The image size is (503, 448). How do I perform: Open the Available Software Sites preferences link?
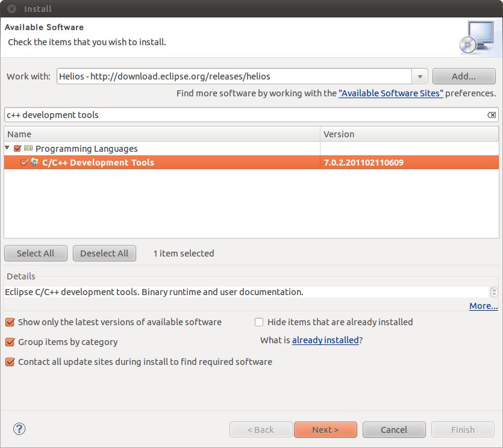pos(390,93)
